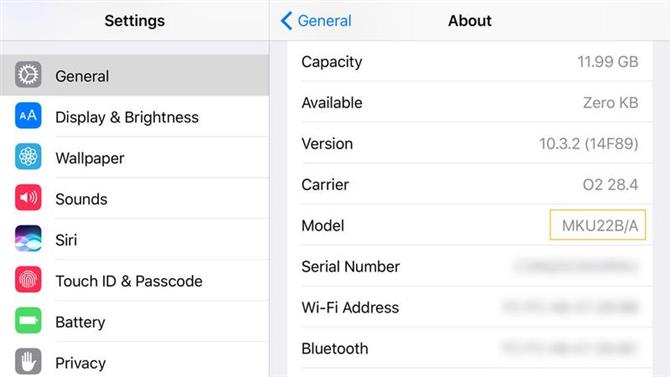Go back using the blue chevron
The width and height of the screenshot is (670, 377).
(286, 21)
